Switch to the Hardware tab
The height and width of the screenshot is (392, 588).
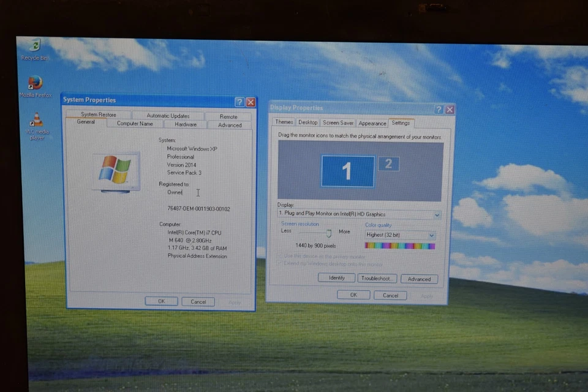coord(186,124)
